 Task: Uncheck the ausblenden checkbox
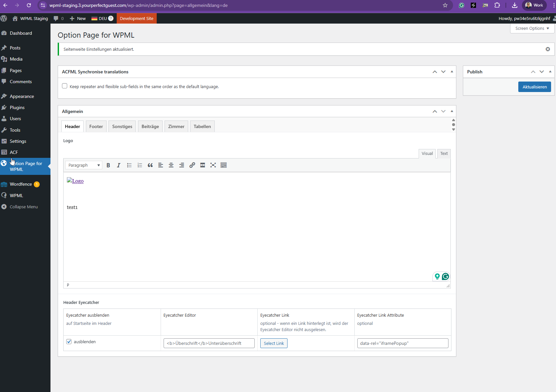(69, 342)
